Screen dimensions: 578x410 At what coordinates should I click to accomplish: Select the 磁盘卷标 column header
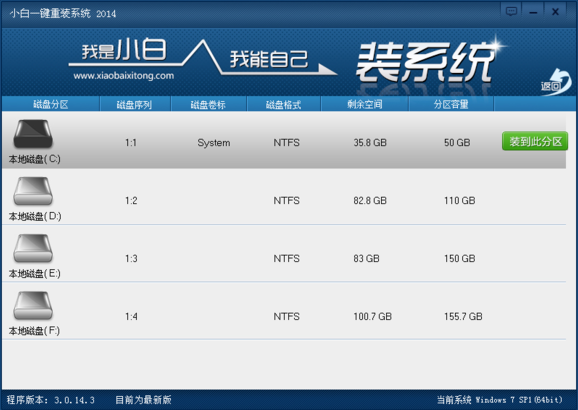pyautogui.click(x=208, y=104)
